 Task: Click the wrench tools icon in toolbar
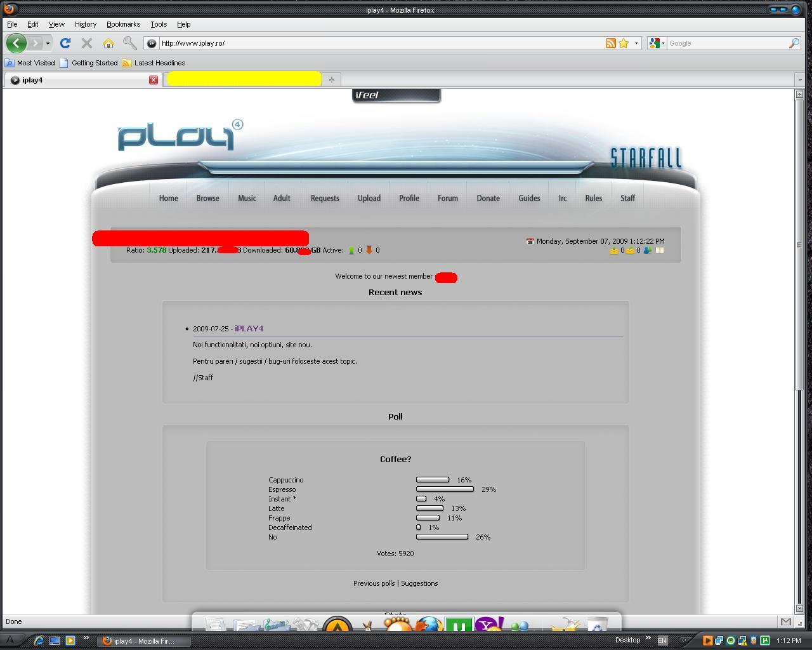(129, 43)
